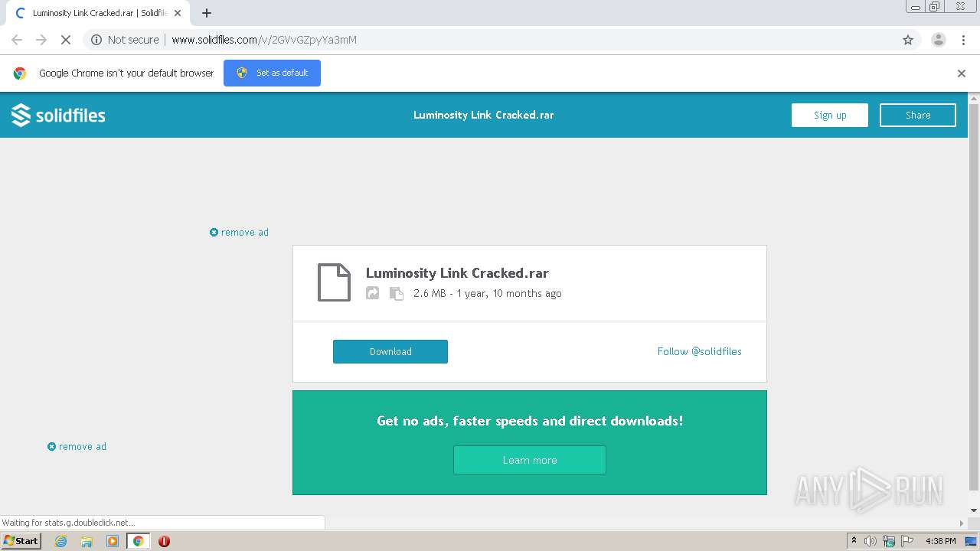Screen dimensions: 980x551
Task: Click file name heading in file card
Action: pyautogui.click(x=457, y=273)
